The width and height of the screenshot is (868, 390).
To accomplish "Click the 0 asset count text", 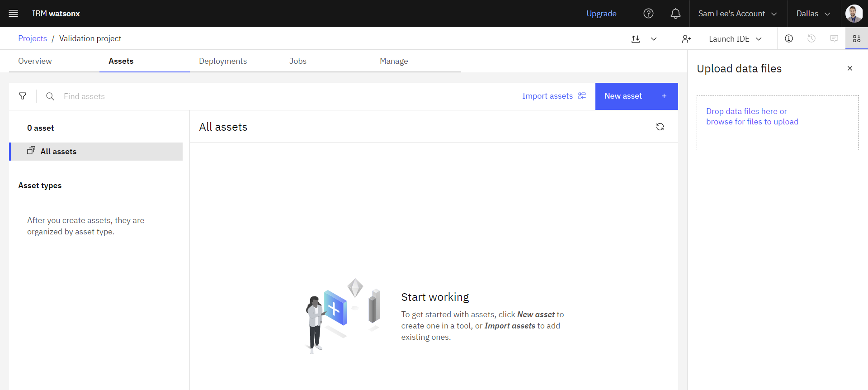I will coord(41,128).
